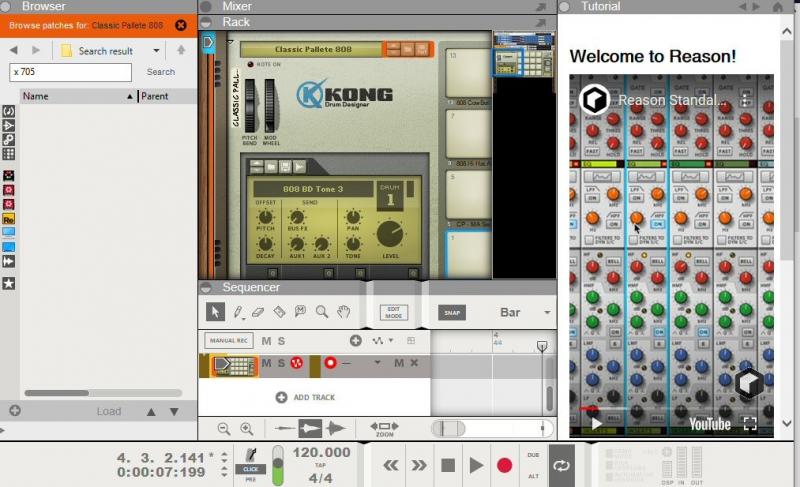Toggle MANUAL REC button
The height and width of the screenshot is (487, 800).
click(229, 340)
